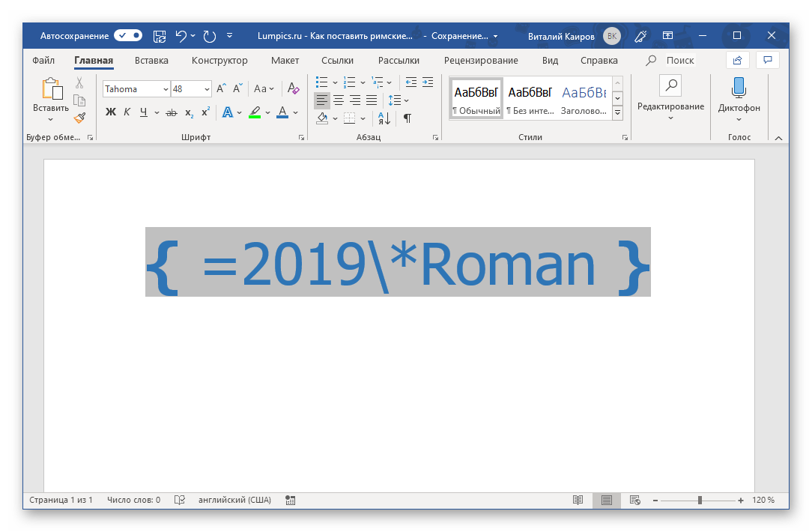The height and width of the screenshot is (532, 812).
Task: Cut selection with scissors icon
Action: 79,83
